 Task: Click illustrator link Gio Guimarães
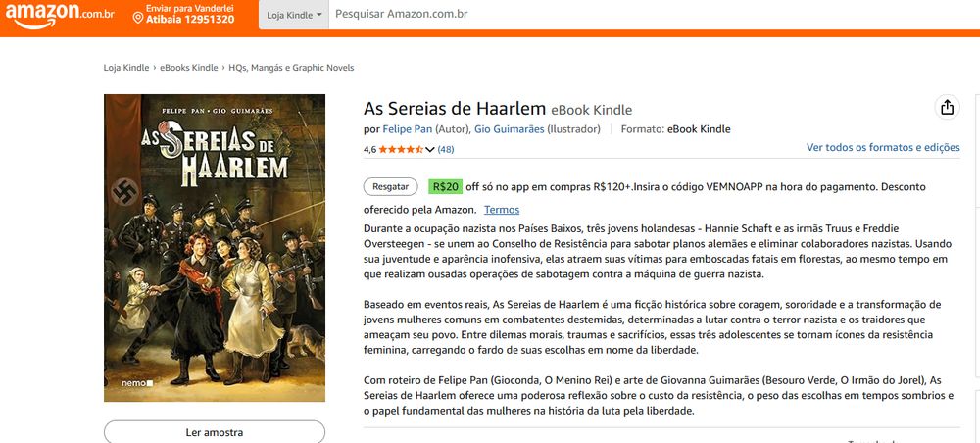pyautogui.click(x=510, y=130)
